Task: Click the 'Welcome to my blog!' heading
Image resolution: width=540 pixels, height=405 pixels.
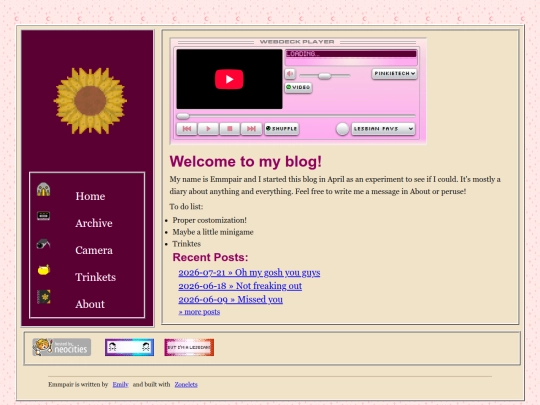Action: (246, 162)
